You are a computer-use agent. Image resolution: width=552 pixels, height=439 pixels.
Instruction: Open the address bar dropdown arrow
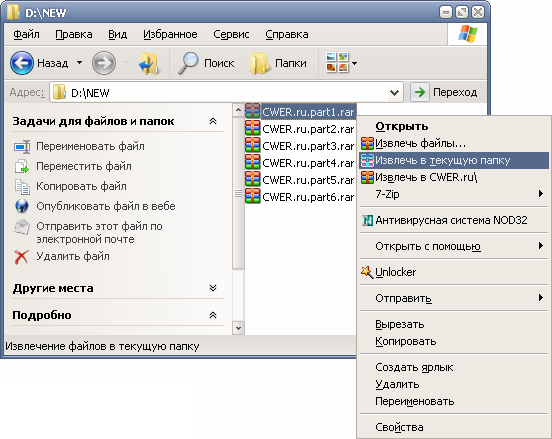point(394,93)
